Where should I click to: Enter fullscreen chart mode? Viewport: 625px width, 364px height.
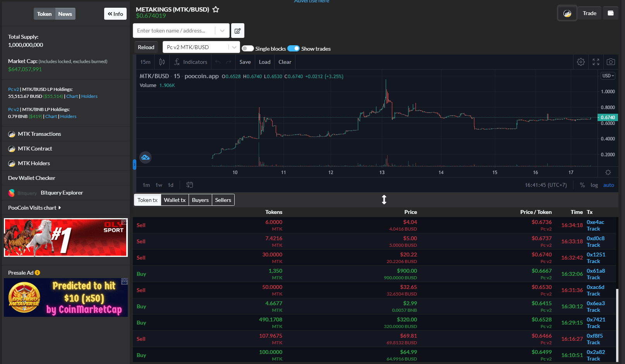tap(596, 62)
